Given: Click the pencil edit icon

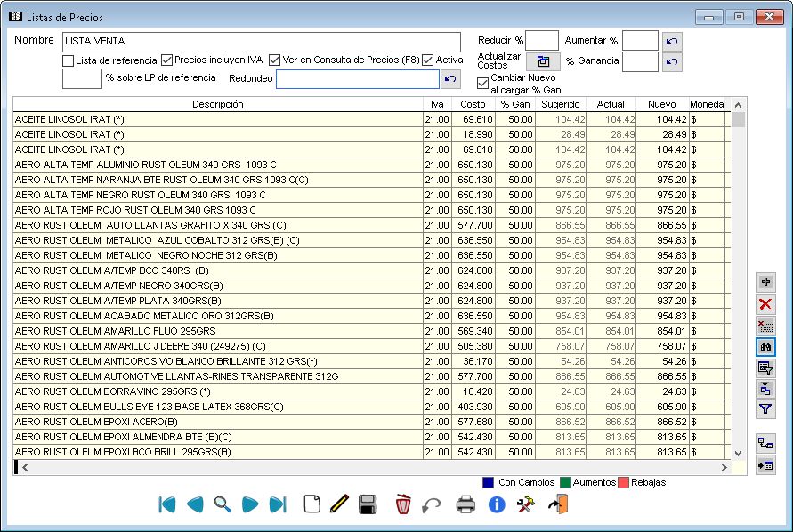Looking at the screenshot, I should (338, 504).
